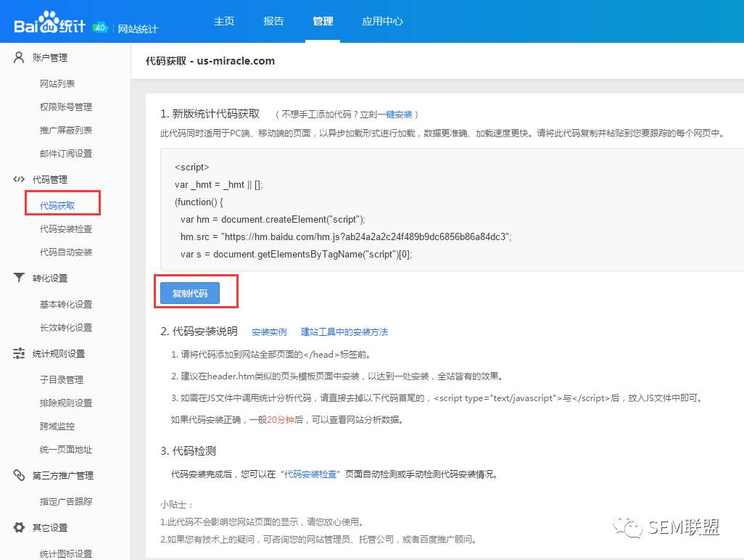Click inside the tracking script code box
This screenshot has height=560, width=744.
pos(452,210)
